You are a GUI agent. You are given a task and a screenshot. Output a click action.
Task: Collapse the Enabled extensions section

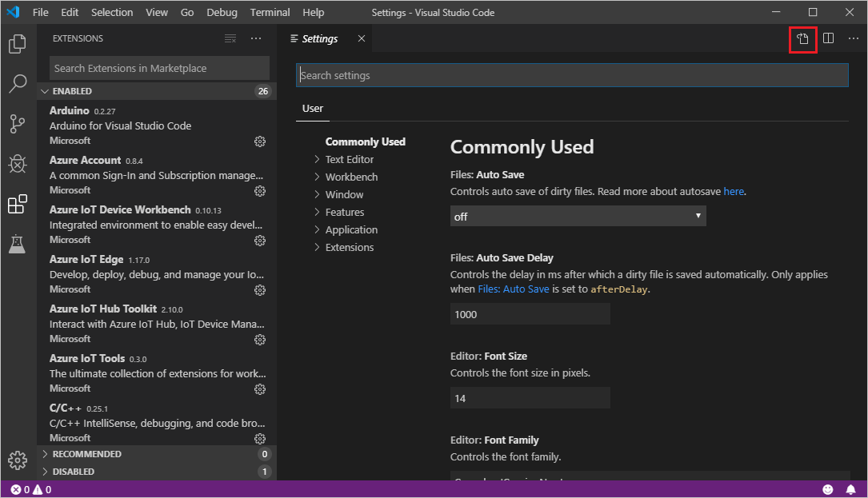tap(72, 91)
